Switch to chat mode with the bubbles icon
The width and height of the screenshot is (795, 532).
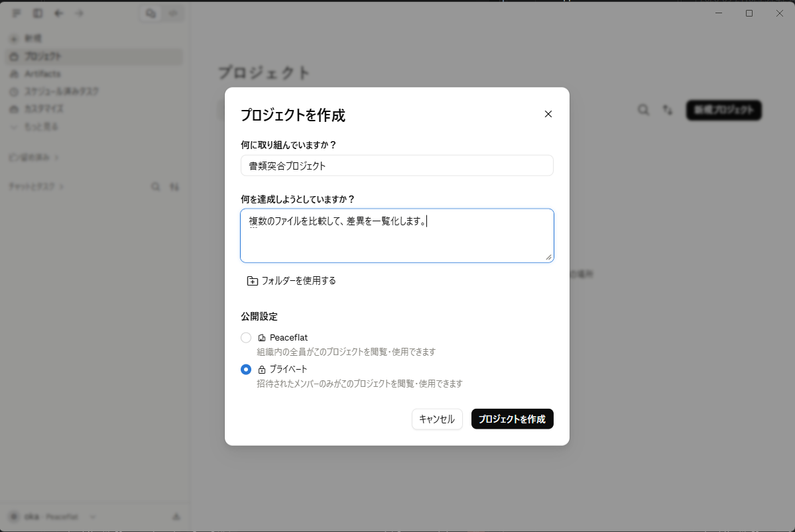point(151,13)
